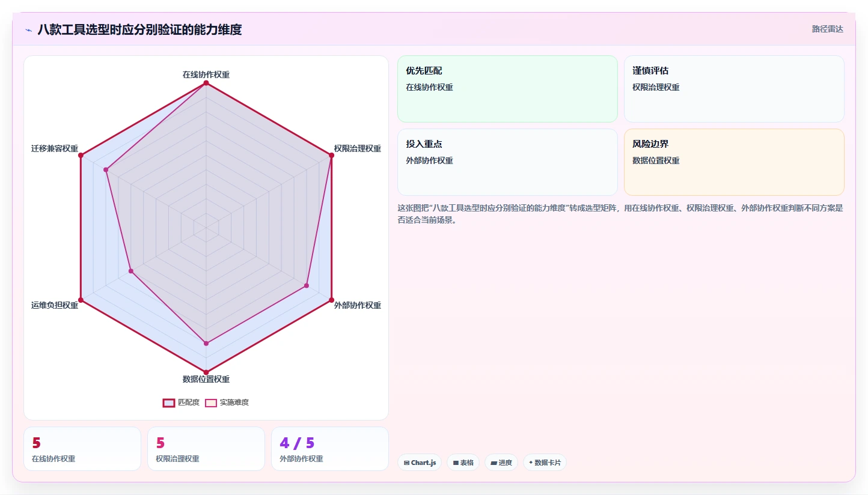Click the 权限治理权重 radar axis label
The width and height of the screenshot is (868, 495).
pos(358,148)
